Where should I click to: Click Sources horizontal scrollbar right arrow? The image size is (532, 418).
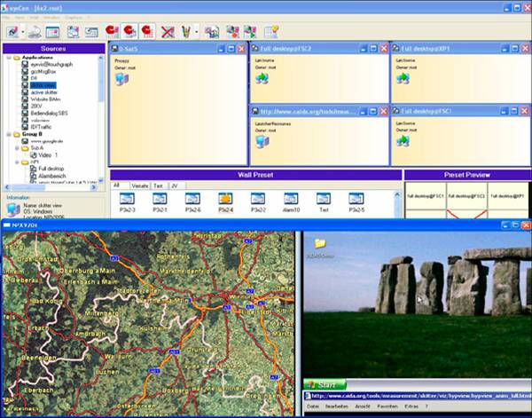tap(94, 187)
